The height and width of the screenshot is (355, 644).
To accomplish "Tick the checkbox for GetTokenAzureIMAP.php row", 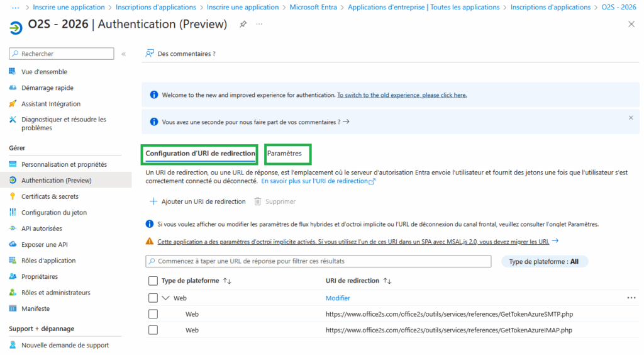I will tap(153, 330).
